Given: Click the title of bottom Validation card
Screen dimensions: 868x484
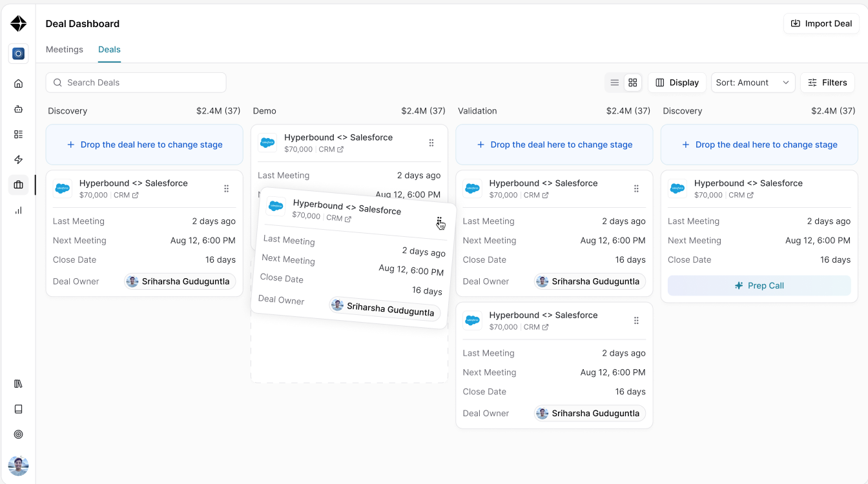Looking at the screenshot, I should click(x=543, y=315).
